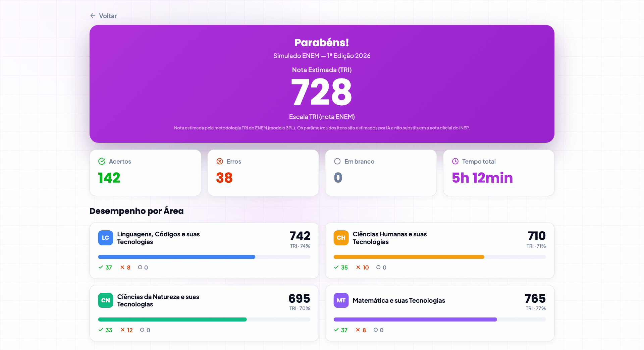Open the Ciências da Natureza e suas Tecnologias title

point(158,300)
